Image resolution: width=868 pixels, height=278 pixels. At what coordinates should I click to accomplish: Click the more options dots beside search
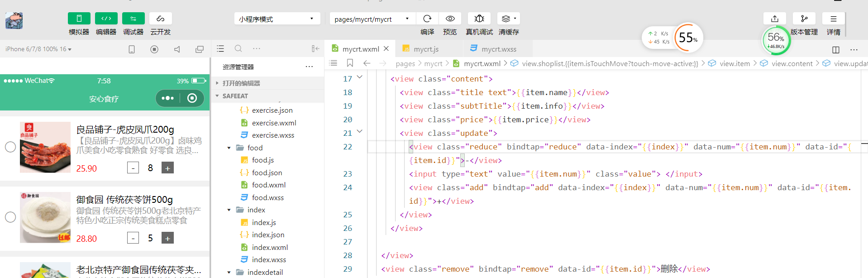coord(257,49)
